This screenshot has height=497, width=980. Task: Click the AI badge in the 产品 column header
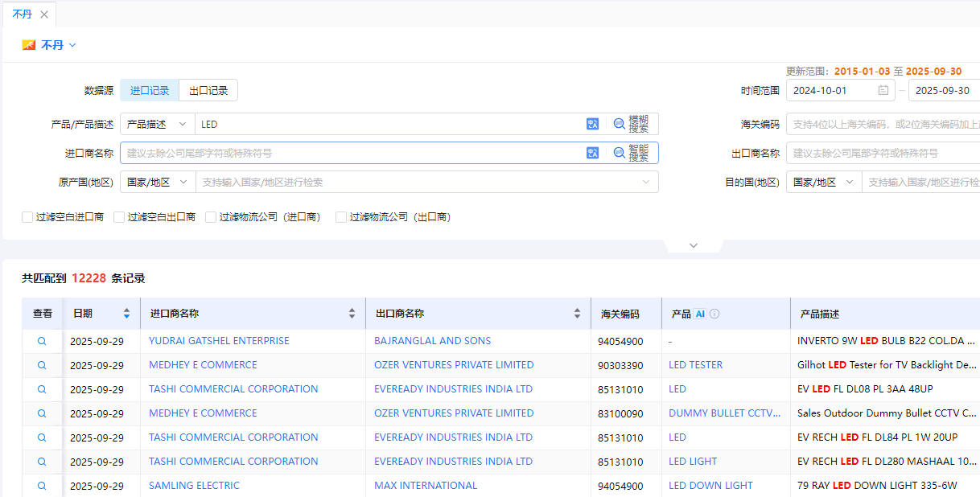(x=700, y=313)
